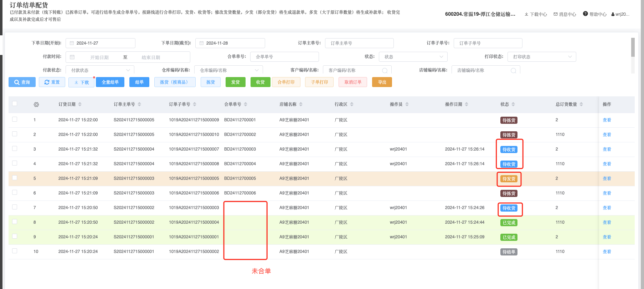Click the 合单打印 button

(x=286, y=82)
